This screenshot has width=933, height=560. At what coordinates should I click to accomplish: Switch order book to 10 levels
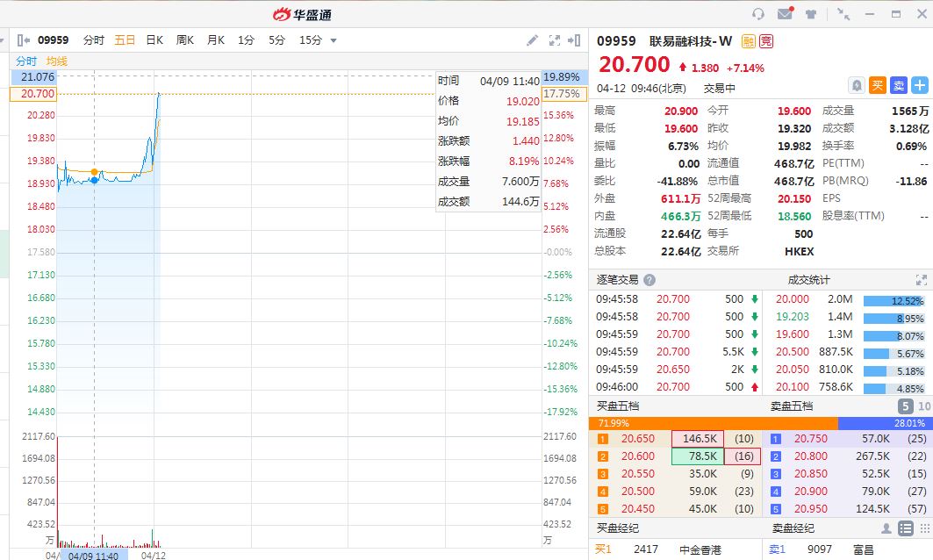coord(923,406)
